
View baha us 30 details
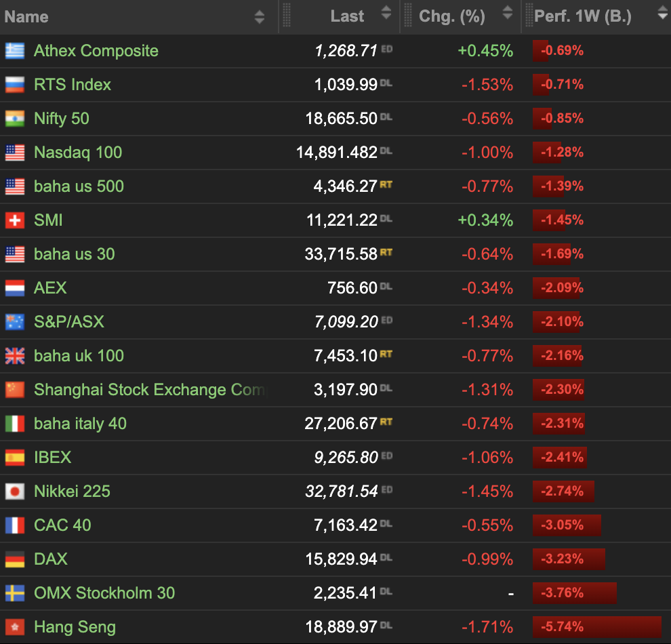click(75, 254)
